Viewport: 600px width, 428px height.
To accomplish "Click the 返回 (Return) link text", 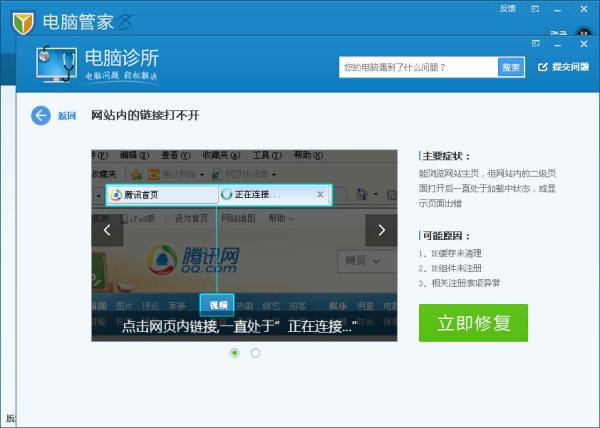I will 67,116.
